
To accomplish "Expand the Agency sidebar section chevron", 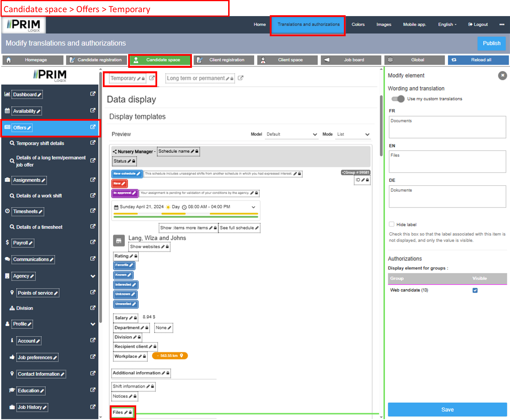I will pos(93,276).
